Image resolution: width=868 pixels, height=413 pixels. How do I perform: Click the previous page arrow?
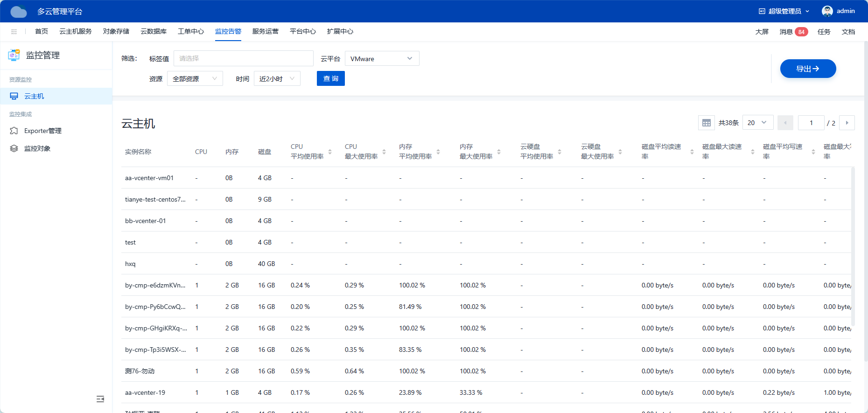pos(785,123)
